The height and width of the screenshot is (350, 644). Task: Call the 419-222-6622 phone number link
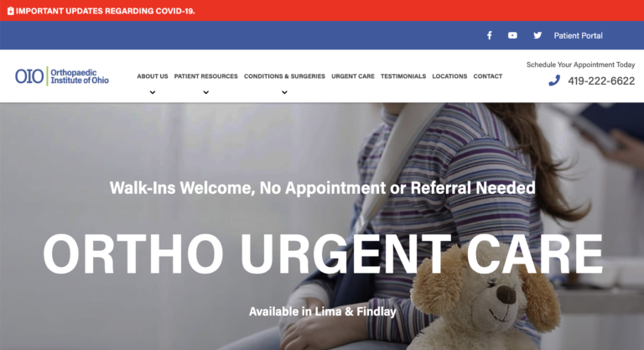[x=601, y=81]
